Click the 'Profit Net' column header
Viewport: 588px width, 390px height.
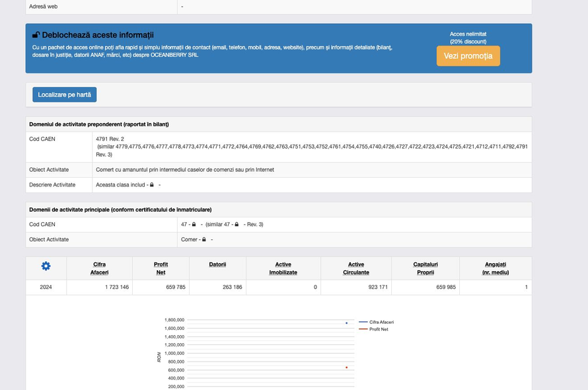pos(161,268)
